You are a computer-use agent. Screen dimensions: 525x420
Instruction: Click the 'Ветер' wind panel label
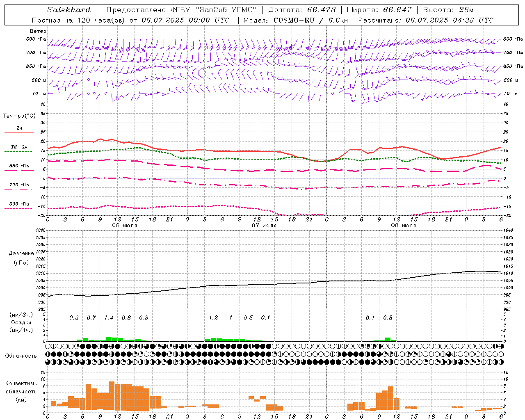(x=38, y=31)
